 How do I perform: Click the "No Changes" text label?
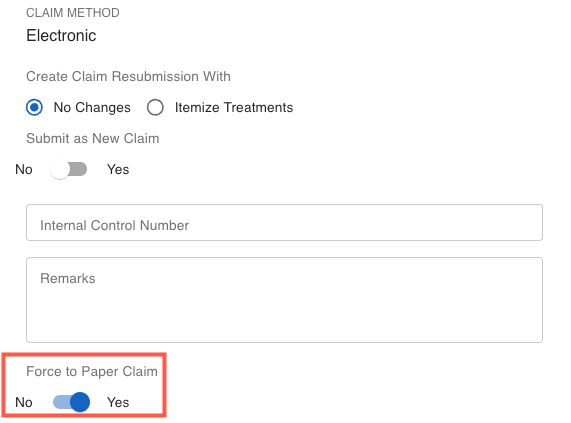point(92,108)
